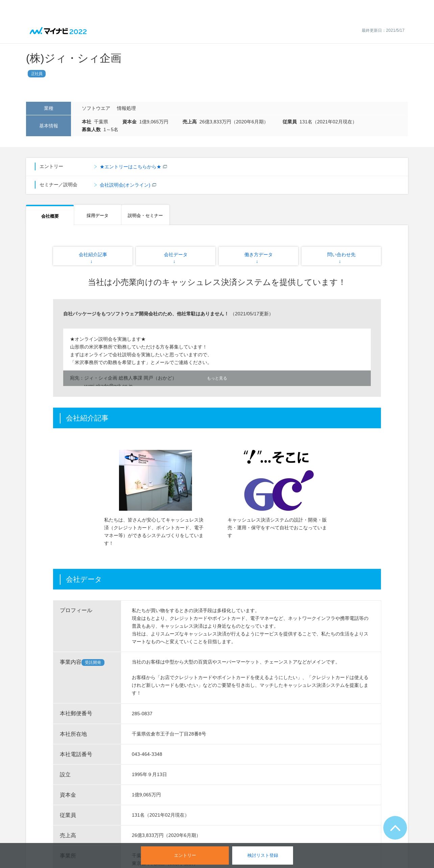Viewport: 434px width, 868px height.
Task: Jump to 会社データ section button
Action: point(175,256)
